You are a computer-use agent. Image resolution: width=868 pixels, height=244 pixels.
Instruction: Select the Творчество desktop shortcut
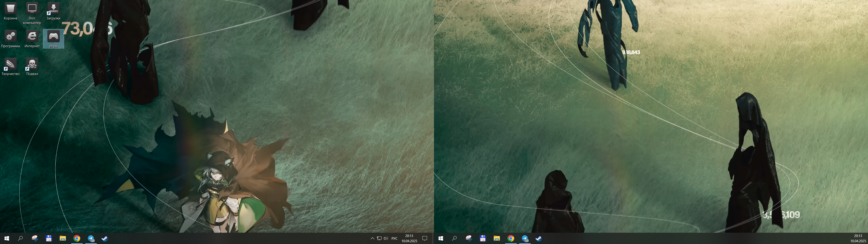10,67
